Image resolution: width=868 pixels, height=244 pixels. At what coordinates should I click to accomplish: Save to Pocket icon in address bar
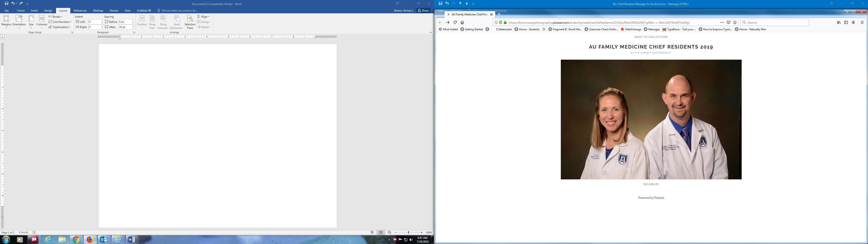pos(729,23)
